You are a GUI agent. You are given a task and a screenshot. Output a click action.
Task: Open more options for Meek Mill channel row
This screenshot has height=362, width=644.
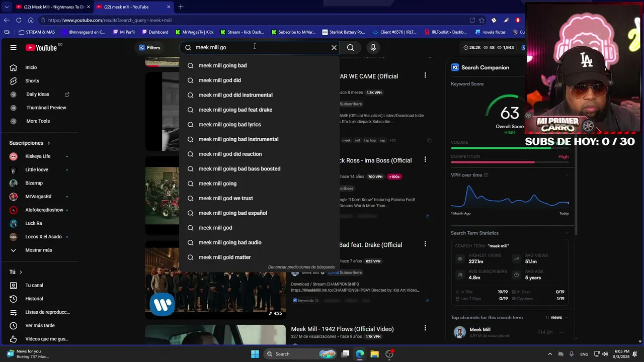pyautogui.click(x=561, y=332)
